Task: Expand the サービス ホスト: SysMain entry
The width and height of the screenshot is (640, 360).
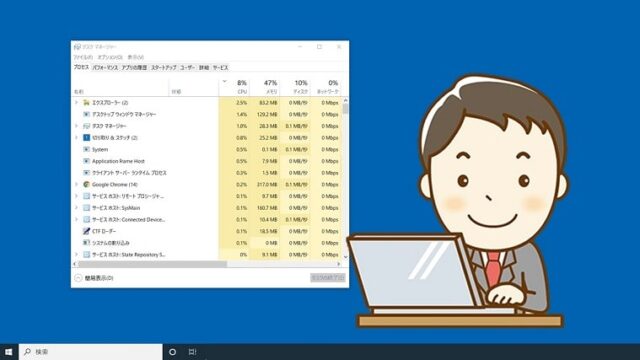Action: click(76, 208)
